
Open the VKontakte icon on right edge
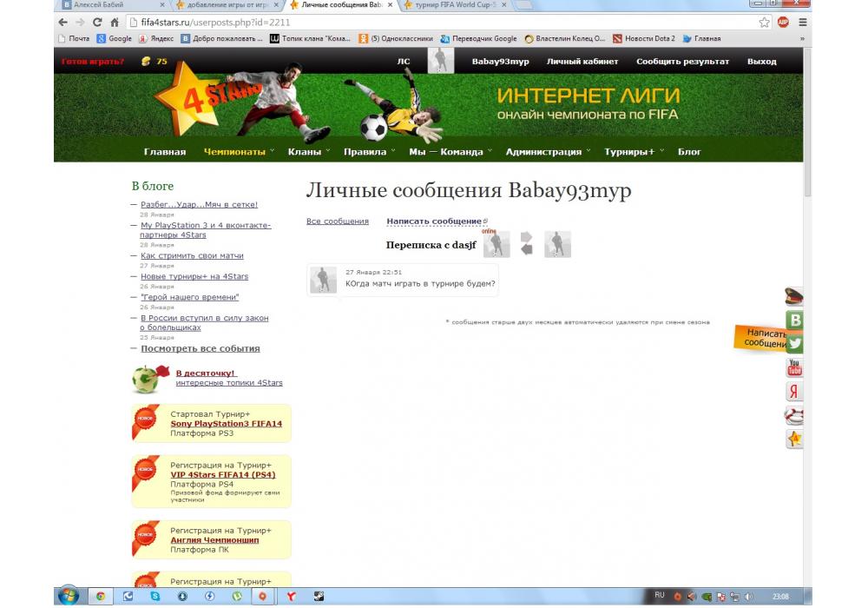point(794,321)
